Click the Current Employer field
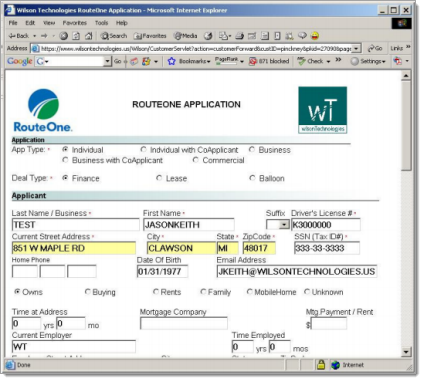Viewport: 423px width, 381px height. coord(74,347)
